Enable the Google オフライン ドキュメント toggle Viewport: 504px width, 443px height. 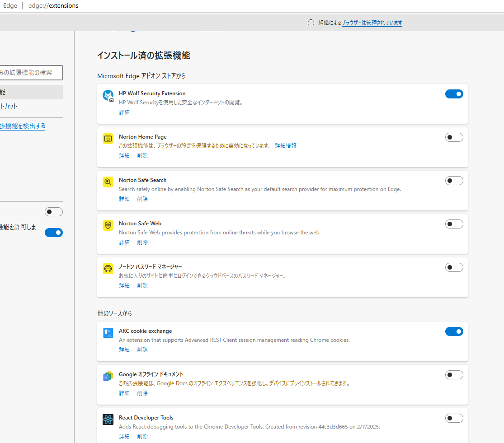point(454,375)
